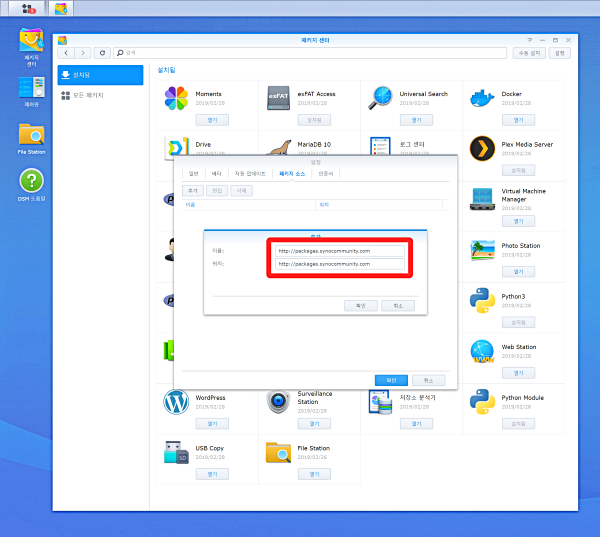600x537 pixels.
Task: Click the Delete (삭제) source button
Action: point(241,191)
